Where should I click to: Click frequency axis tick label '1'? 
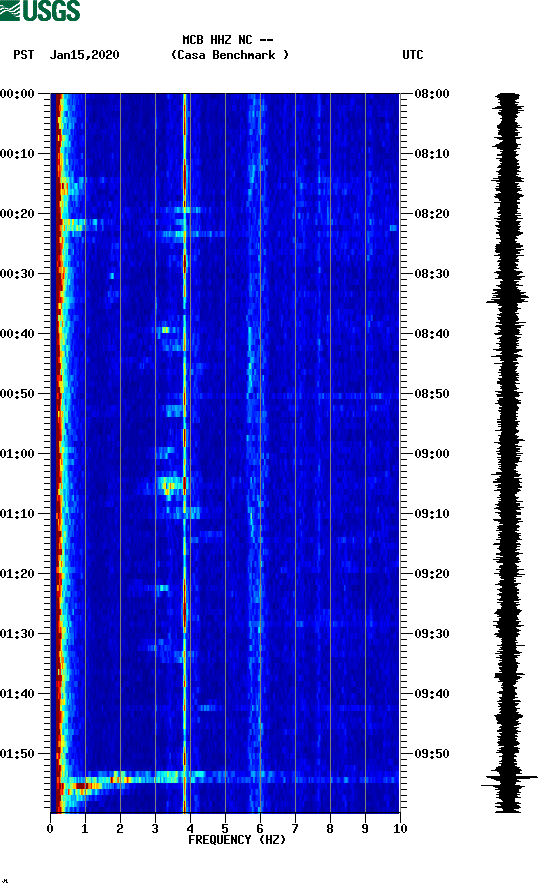point(85,829)
